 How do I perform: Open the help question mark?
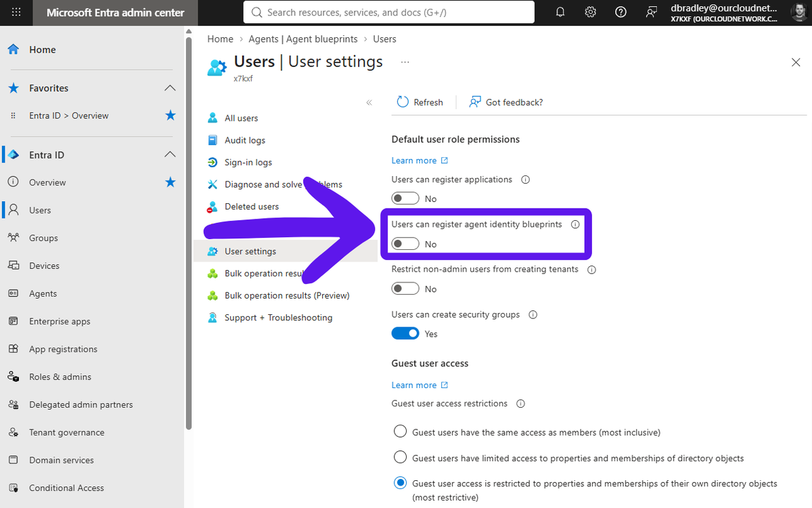(x=621, y=12)
